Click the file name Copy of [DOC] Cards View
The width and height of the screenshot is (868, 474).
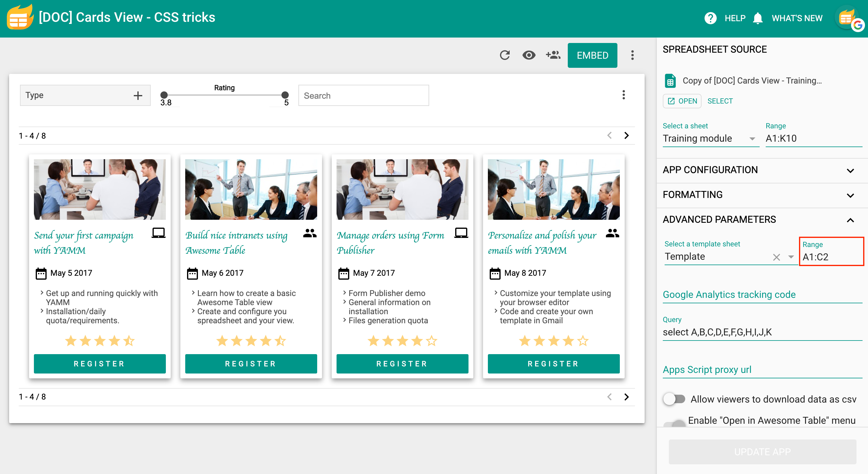point(752,81)
